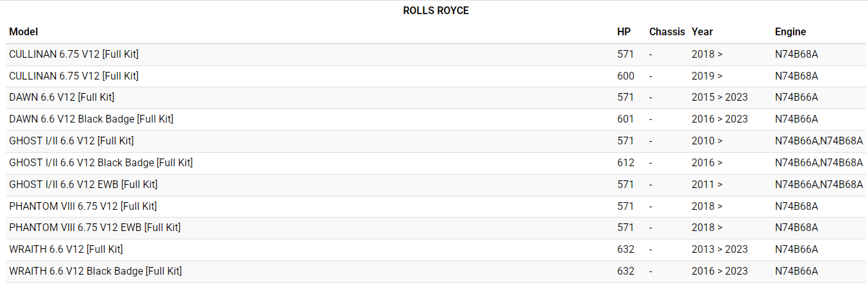868x283 pixels.
Task: Click the Chassis column header
Action: click(667, 32)
